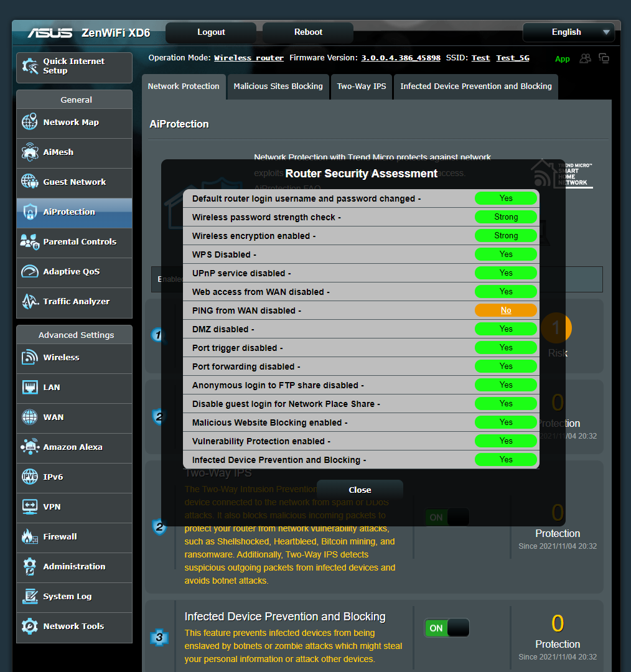Switch to the Two-Way IPS tab

click(x=362, y=86)
